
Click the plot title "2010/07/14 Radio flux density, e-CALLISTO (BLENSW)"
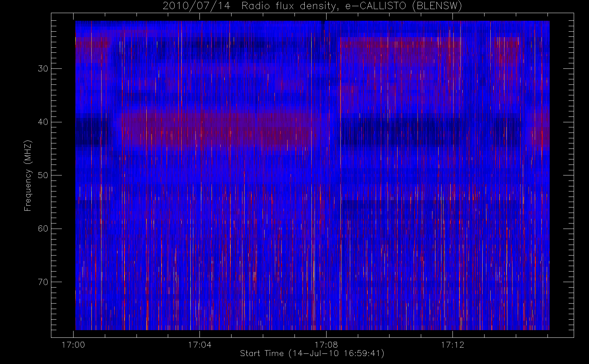coord(312,6)
